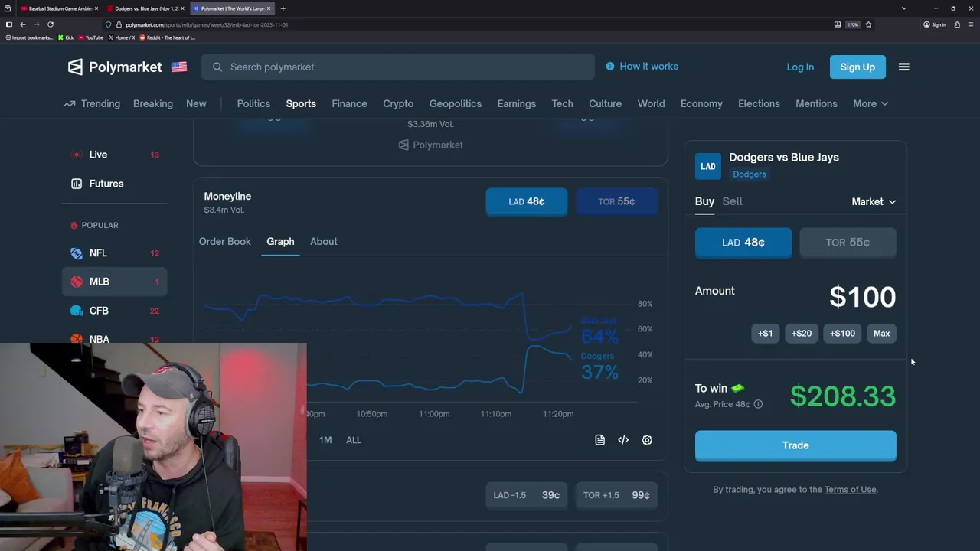Click the Search polymarket field
The height and width of the screenshot is (551, 980).
398,67
